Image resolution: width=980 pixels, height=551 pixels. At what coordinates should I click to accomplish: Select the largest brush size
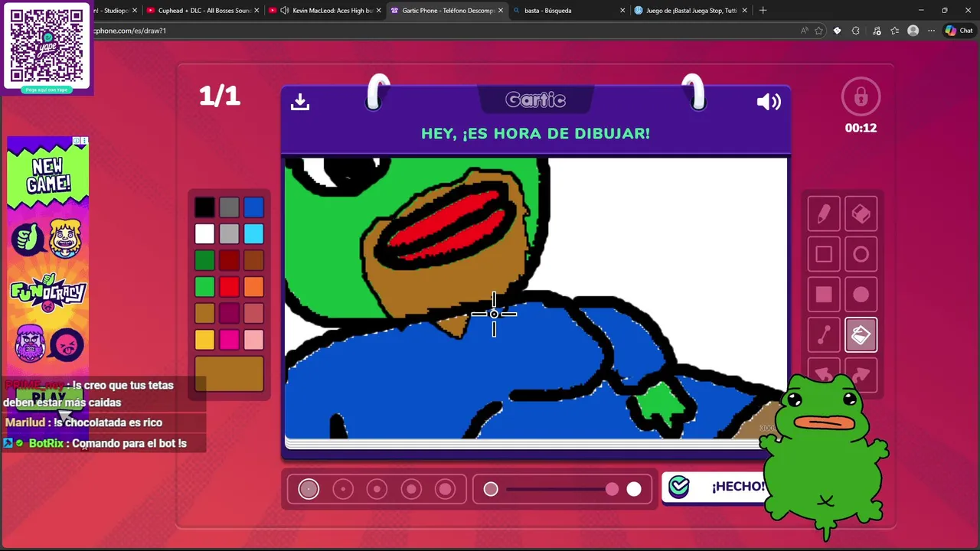[445, 489]
